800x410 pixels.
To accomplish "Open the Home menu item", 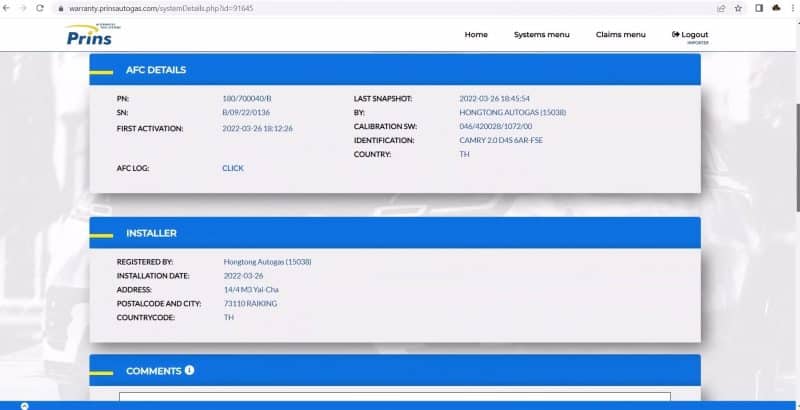I will (x=476, y=35).
